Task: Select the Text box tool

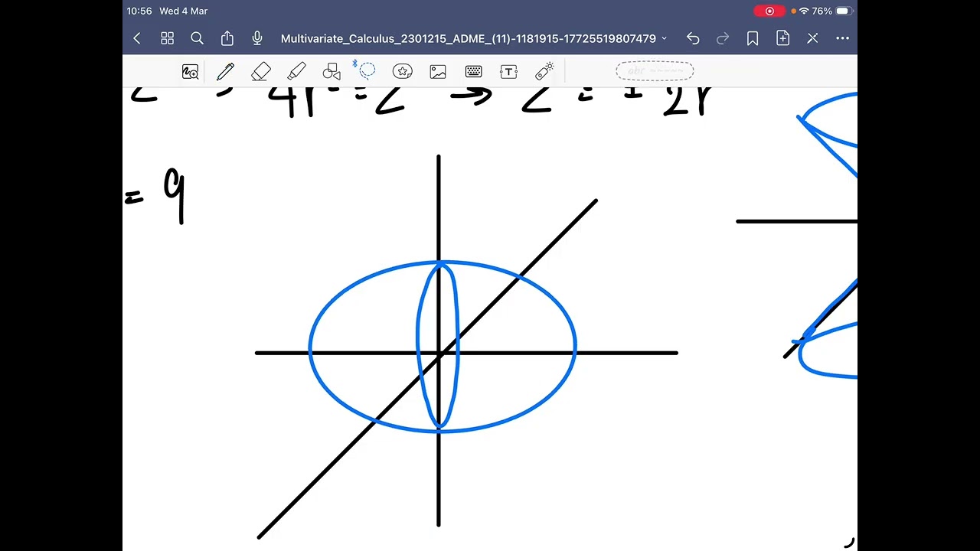Action: pyautogui.click(x=508, y=72)
